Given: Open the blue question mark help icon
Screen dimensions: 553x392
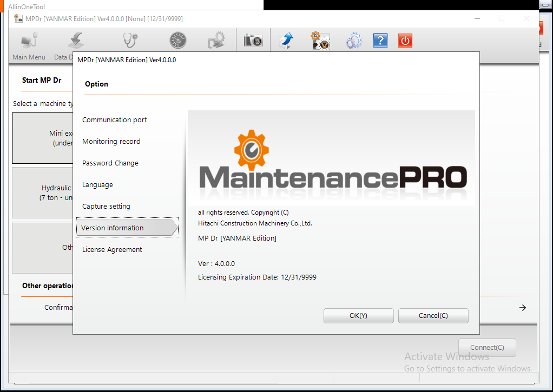Looking at the screenshot, I should tap(380, 41).
